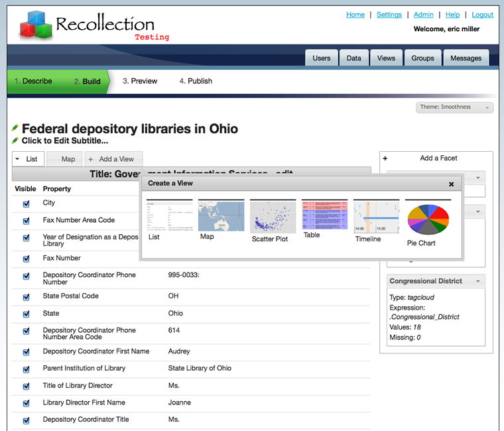Select the Scatter Plot view thumbnail
The image size is (504, 431).
[273, 217]
